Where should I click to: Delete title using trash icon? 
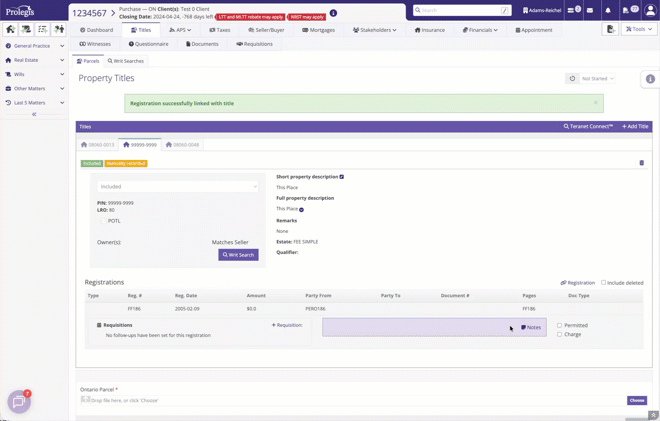[x=641, y=163]
